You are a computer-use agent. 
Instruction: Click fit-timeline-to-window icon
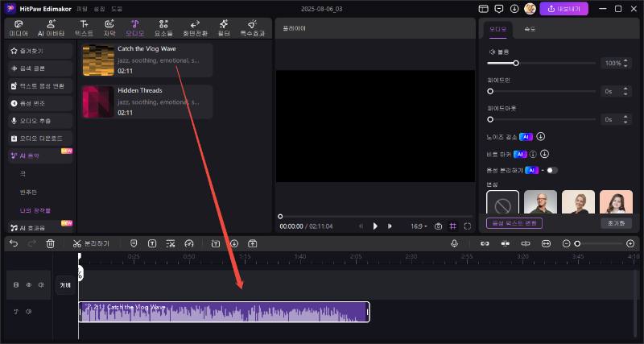546,243
